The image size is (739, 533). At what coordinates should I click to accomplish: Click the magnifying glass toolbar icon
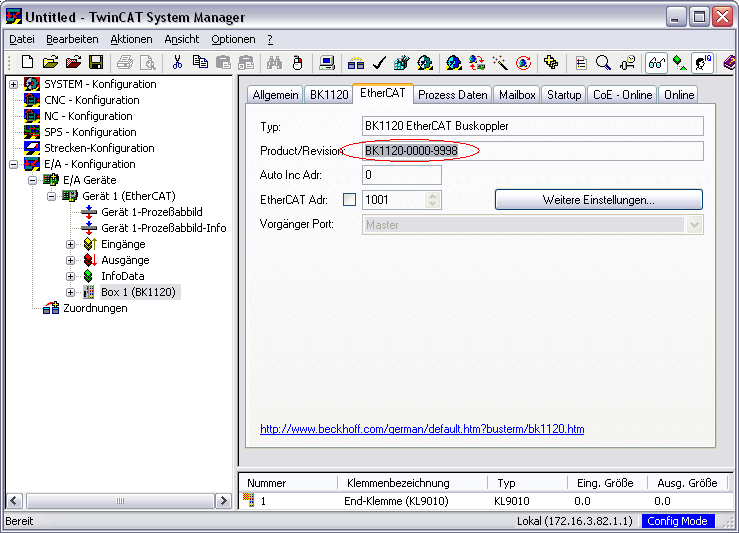click(x=603, y=63)
